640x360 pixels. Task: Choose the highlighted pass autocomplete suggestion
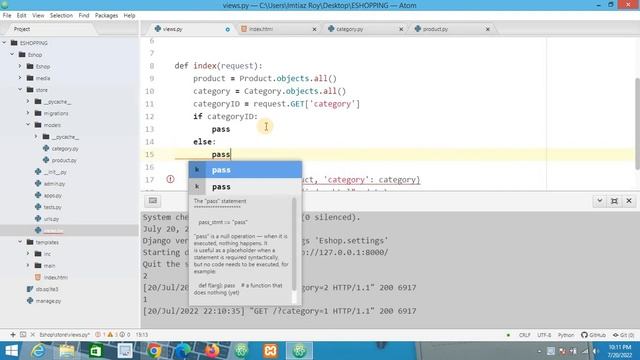click(x=245, y=170)
